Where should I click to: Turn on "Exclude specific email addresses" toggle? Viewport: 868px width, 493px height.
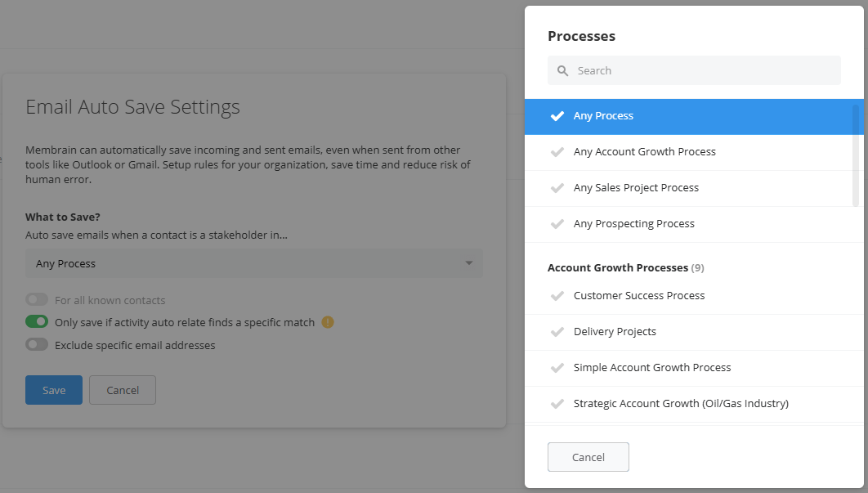coord(35,344)
